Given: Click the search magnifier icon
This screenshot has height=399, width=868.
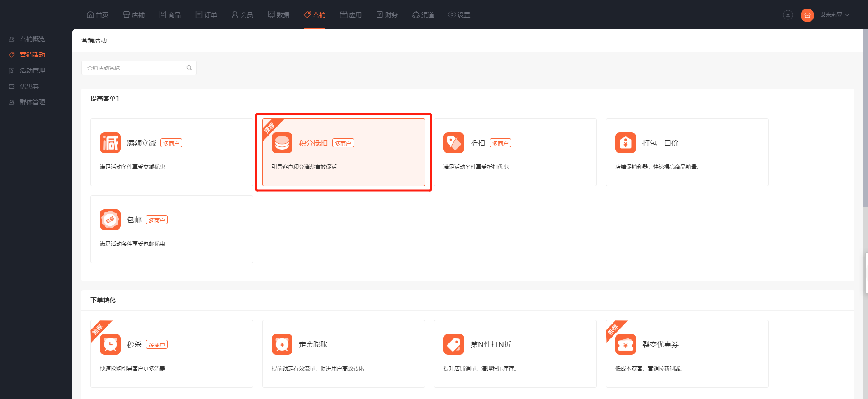Looking at the screenshot, I should click(189, 68).
